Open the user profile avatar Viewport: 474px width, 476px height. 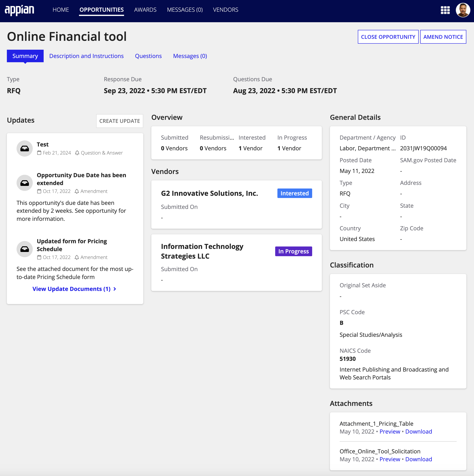tap(463, 10)
